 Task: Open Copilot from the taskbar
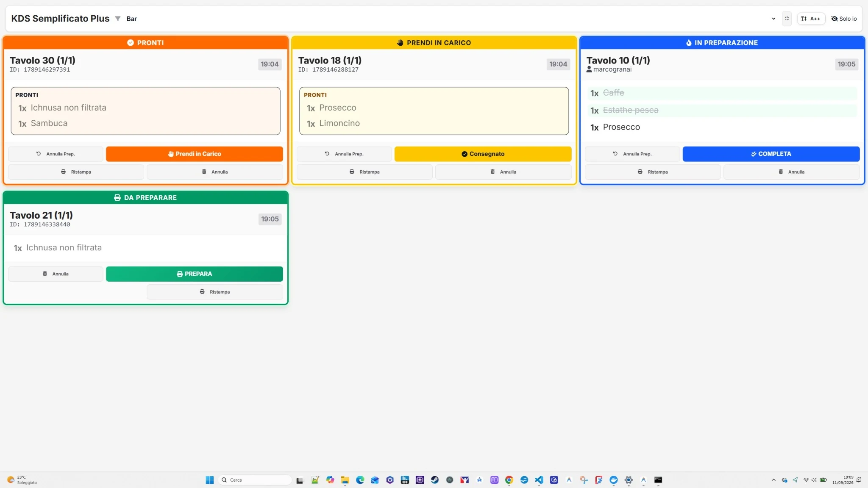coord(330,480)
